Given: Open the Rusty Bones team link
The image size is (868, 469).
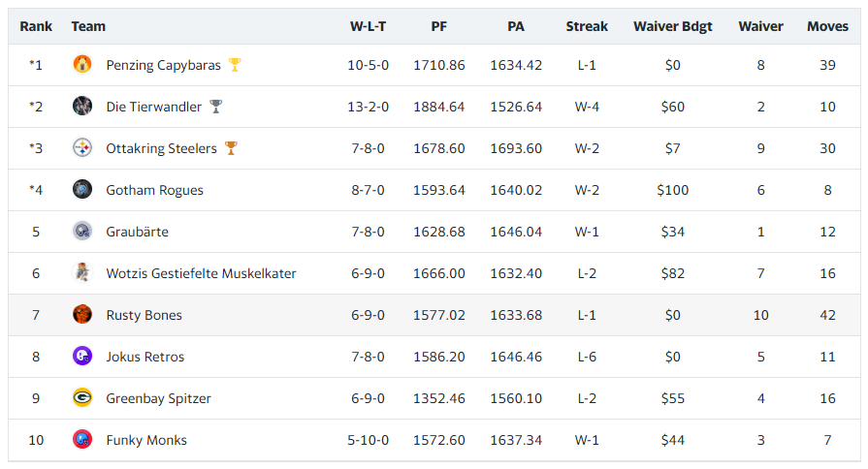Looking at the screenshot, I should [144, 315].
